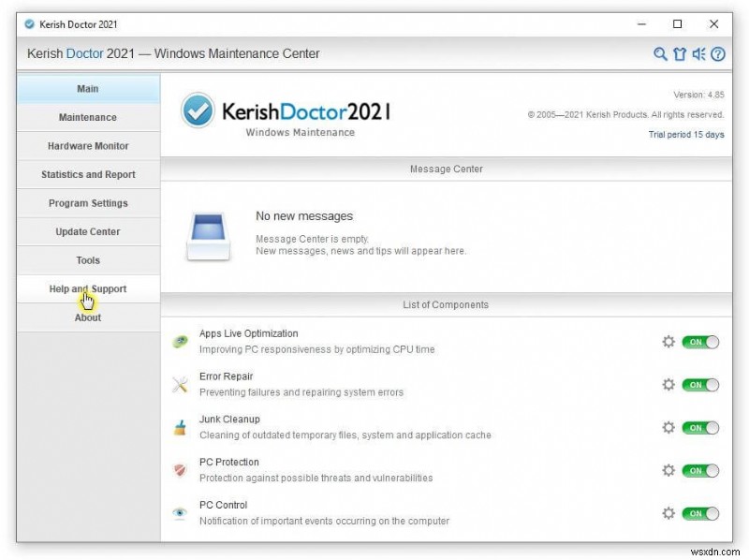Open the help question mark icon
Viewport: 749px width, 560px height.
717,54
